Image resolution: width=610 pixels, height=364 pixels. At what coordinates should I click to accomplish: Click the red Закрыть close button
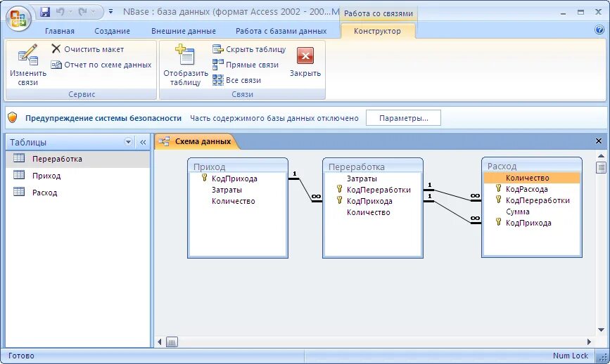pyautogui.click(x=305, y=61)
